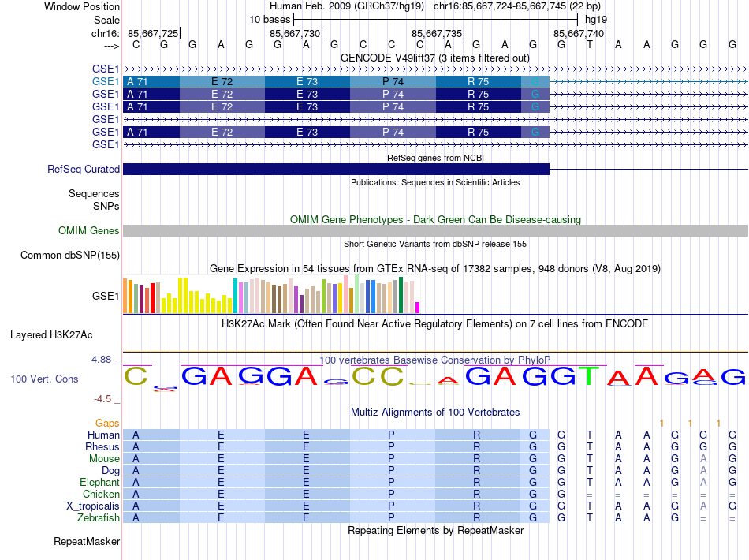Click the 85,667,735 coordinate label
749x560 pixels.
pos(437,33)
